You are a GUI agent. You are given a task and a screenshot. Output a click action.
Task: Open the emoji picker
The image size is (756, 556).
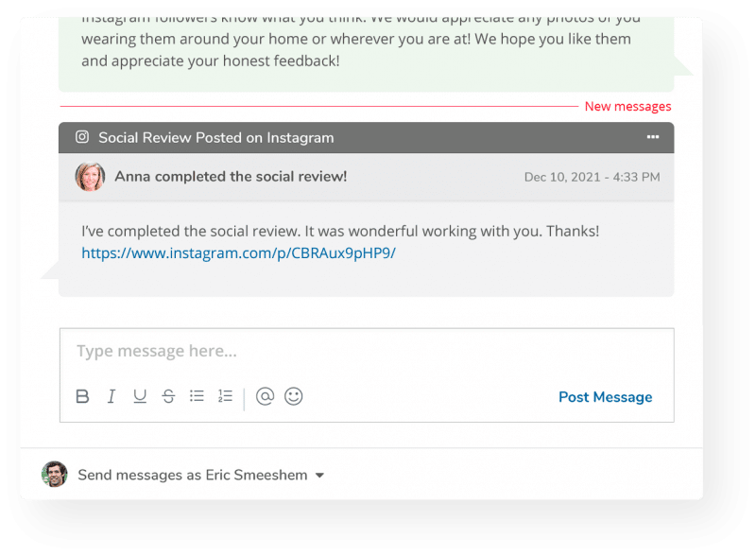(x=293, y=396)
